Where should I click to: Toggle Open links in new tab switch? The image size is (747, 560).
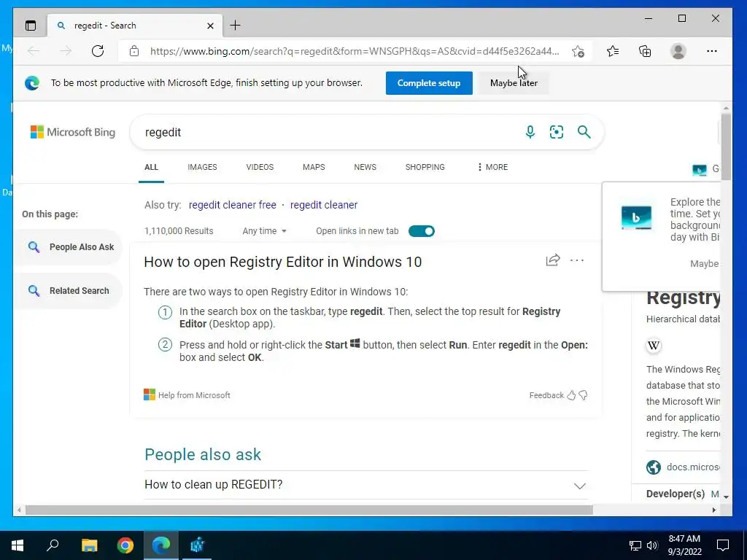coord(422,231)
